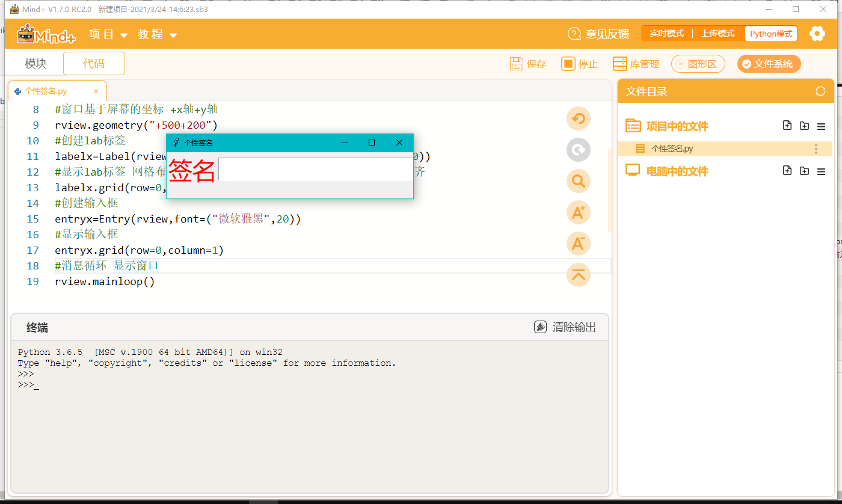The height and width of the screenshot is (504, 842).
Task: Click the 签名 red label in popup
Action: coord(192,170)
